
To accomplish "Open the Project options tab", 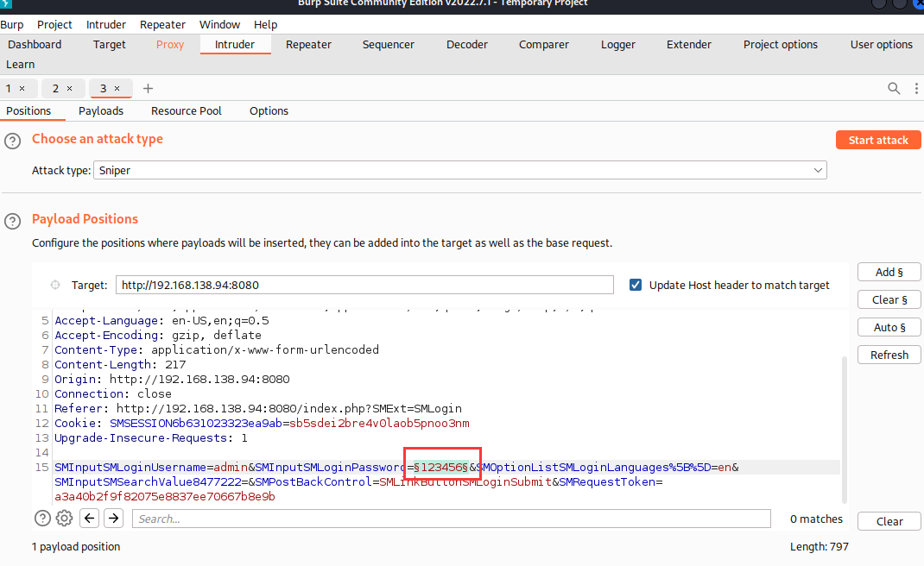I will point(781,45).
